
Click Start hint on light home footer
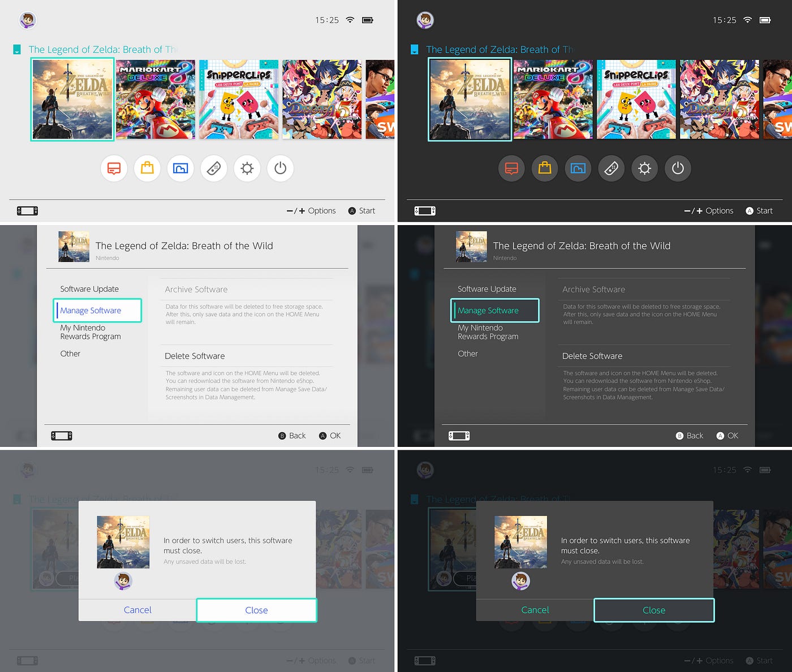[361, 211]
